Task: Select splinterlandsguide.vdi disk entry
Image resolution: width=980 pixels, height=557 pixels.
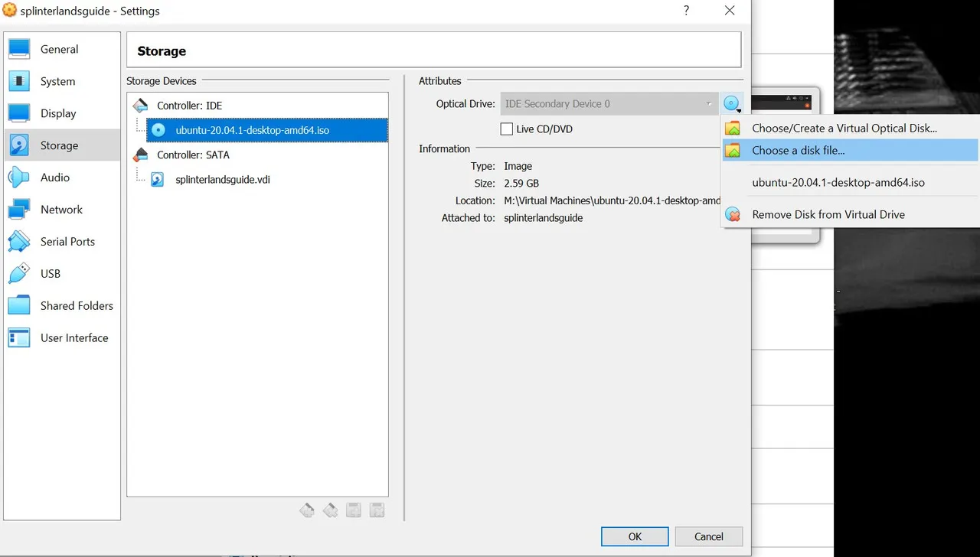Action: pyautogui.click(x=223, y=180)
